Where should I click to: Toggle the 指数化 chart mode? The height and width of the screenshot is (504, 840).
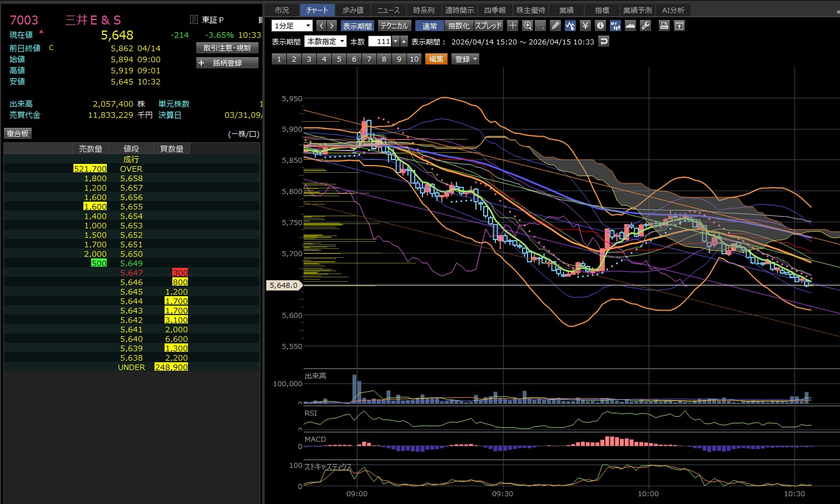(x=459, y=26)
